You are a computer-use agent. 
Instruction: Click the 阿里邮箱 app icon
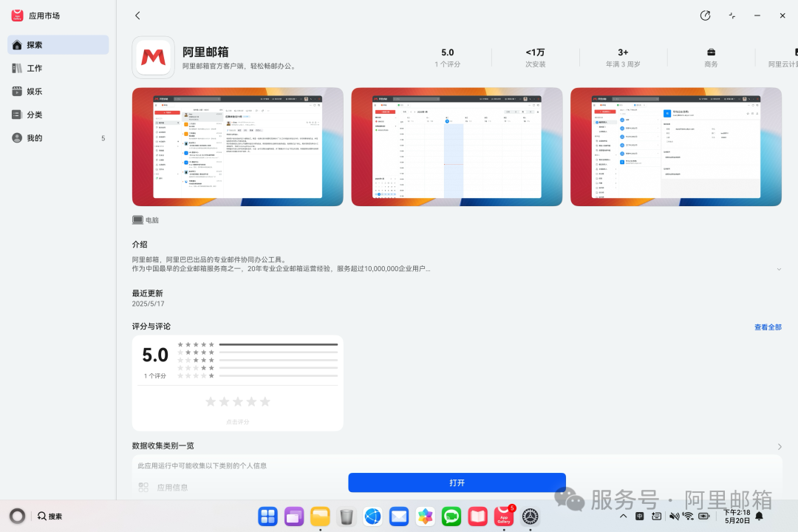pyautogui.click(x=153, y=57)
